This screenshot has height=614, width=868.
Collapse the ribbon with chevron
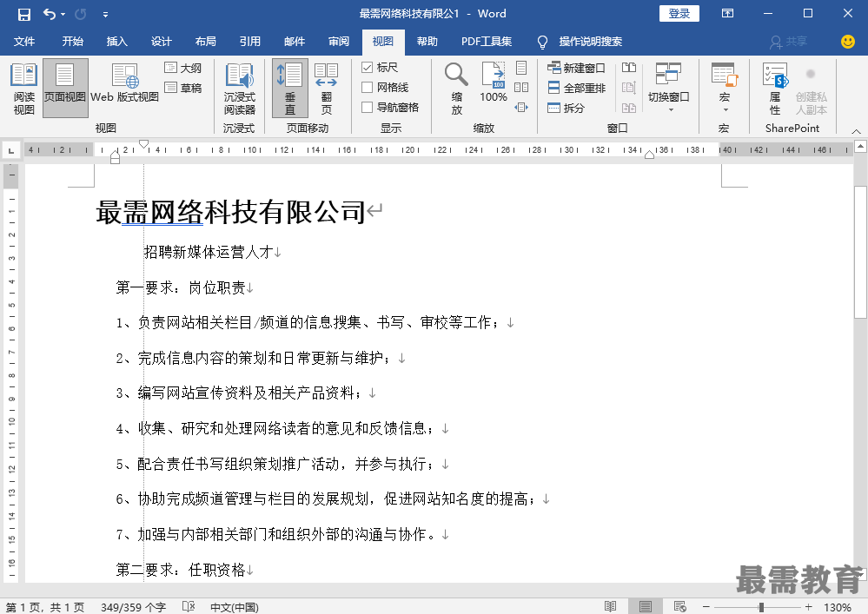(x=856, y=131)
